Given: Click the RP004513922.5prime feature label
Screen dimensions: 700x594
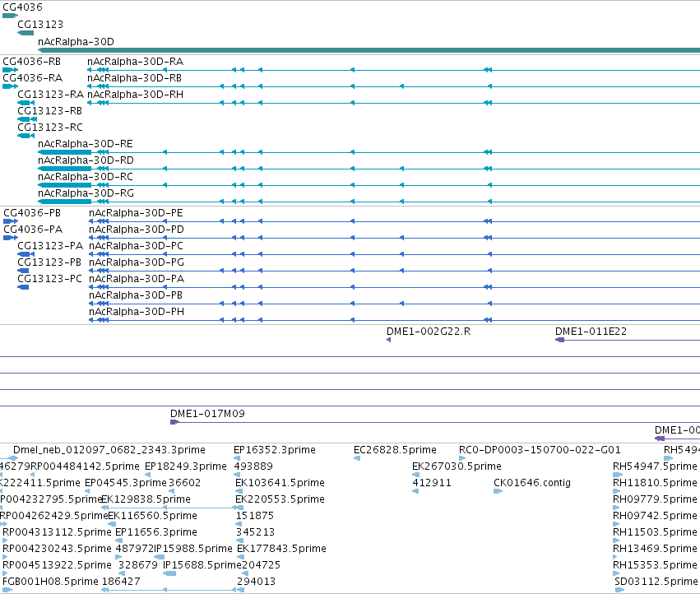Looking at the screenshot, I should pos(57,565).
